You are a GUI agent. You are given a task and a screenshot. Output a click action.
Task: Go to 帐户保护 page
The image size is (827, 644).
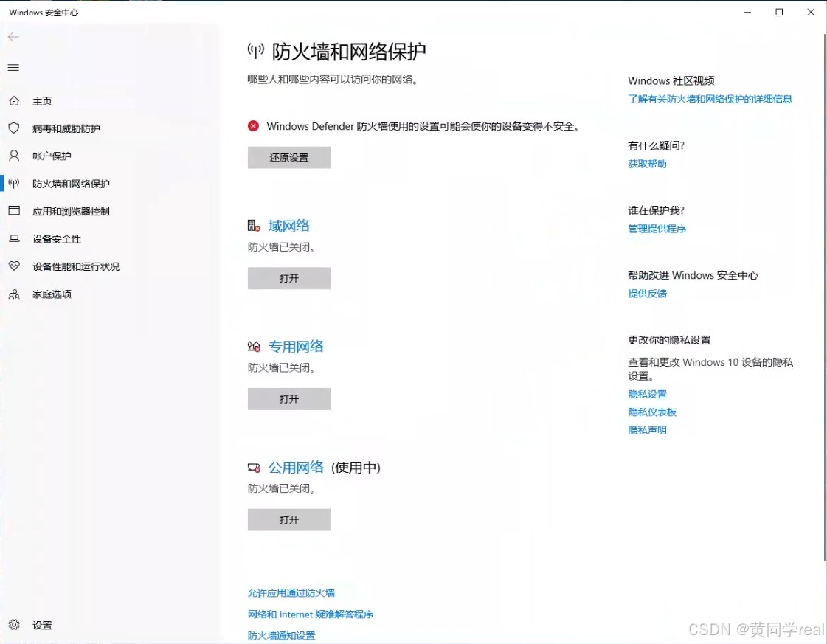(x=52, y=156)
